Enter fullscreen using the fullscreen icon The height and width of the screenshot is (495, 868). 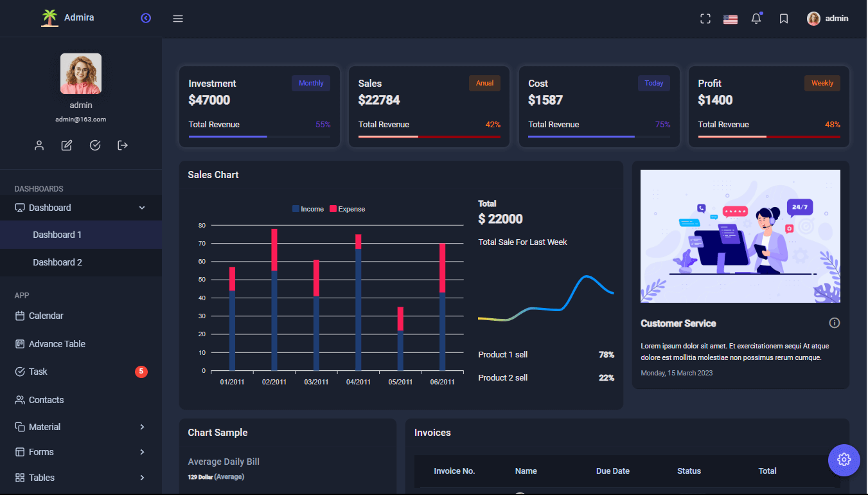(x=705, y=18)
